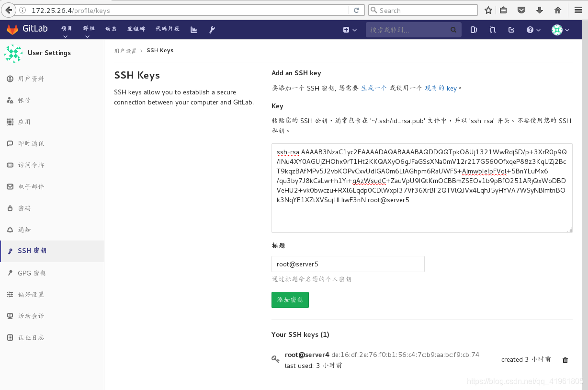Click the 标题 title field root@server5

[x=348, y=264]
